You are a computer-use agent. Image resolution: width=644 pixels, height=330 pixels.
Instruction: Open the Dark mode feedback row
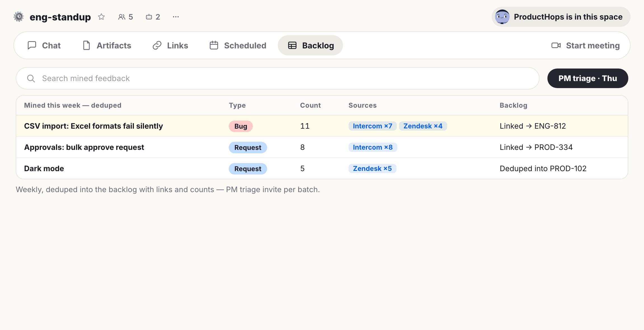click(322, 168)
